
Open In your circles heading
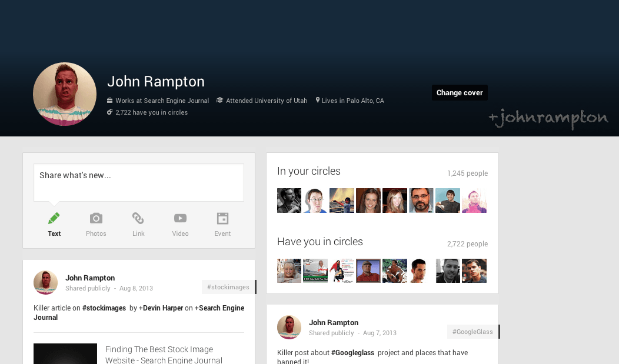click(x=309, y=171)
